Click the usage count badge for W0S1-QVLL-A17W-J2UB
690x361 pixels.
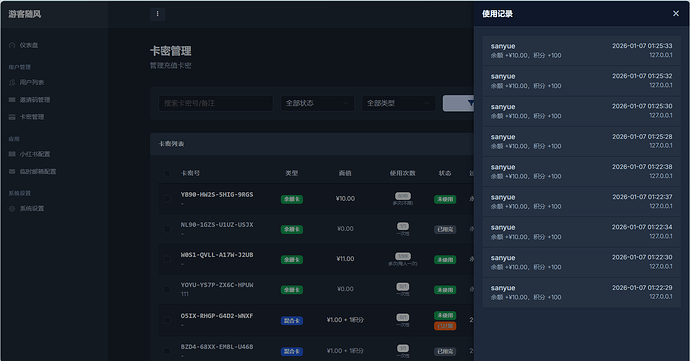point(403,256)
